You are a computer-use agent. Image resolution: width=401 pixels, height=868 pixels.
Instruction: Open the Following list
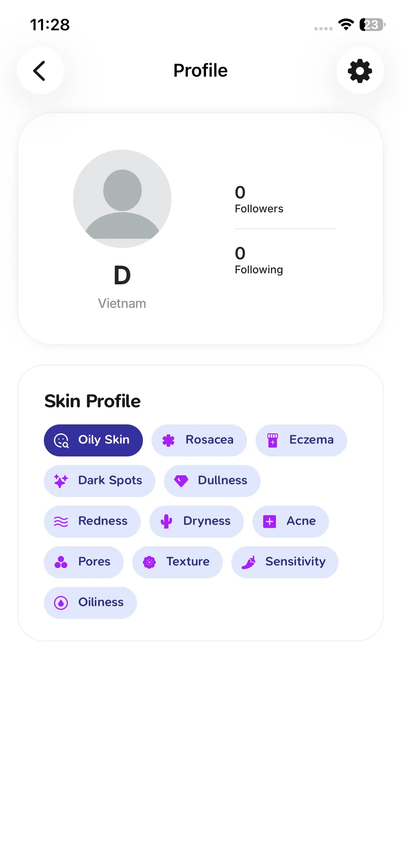click(x=259, y=260)
